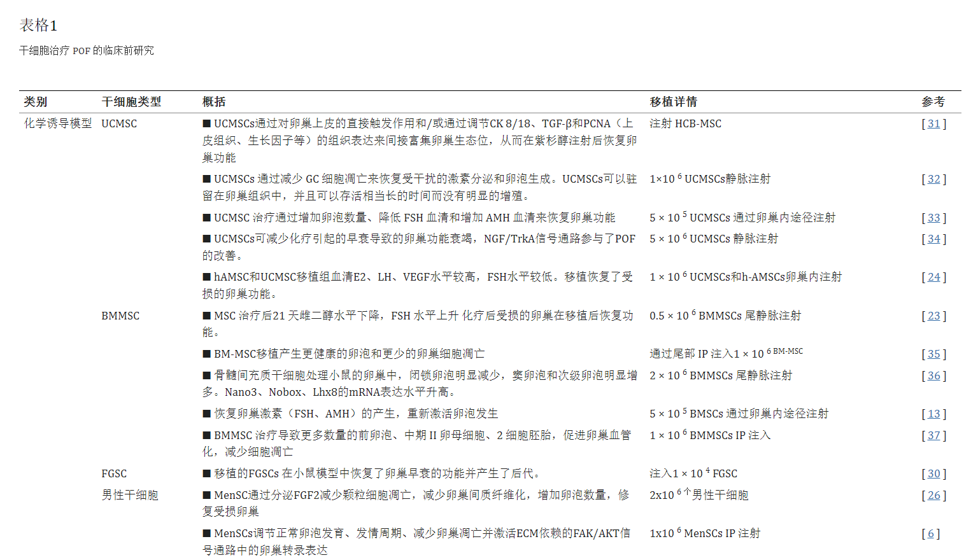Open reference link [32]

coord(933,179)
